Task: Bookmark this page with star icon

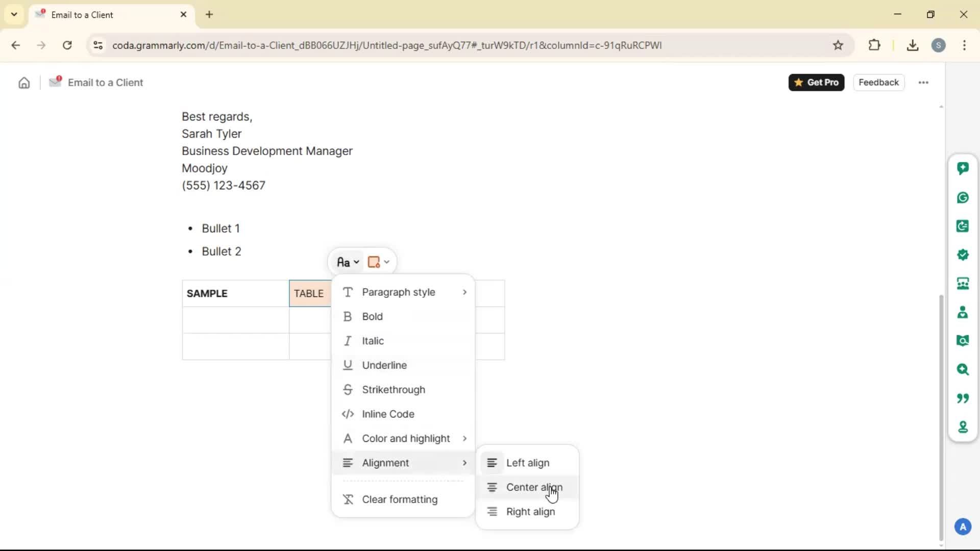Action: click(838, 45)
